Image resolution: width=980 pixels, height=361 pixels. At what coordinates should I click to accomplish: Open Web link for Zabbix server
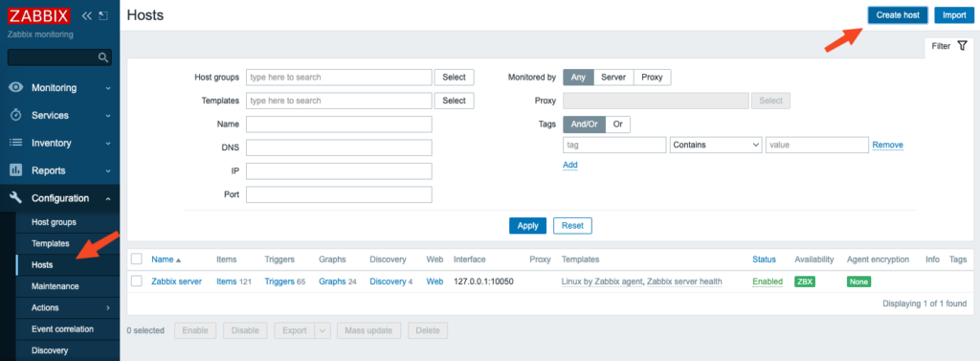434,282
